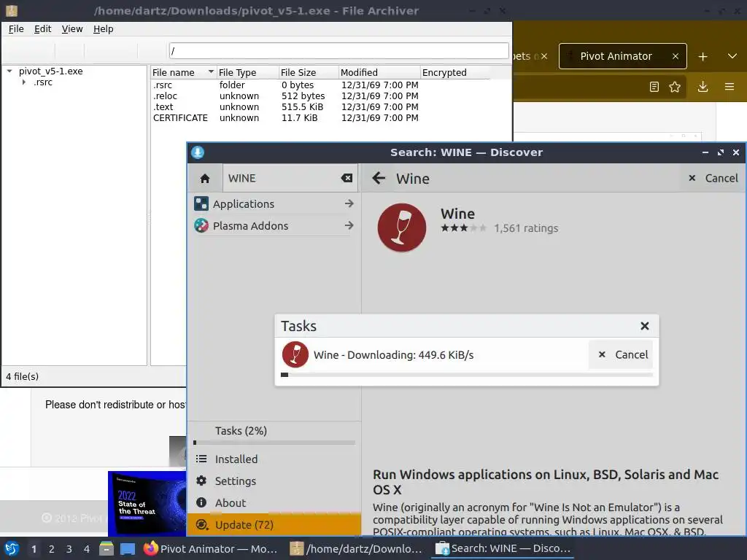Close the partially hidden browser tab
Image resolution: width=747 pixels, height=560 pixels.
544,56
